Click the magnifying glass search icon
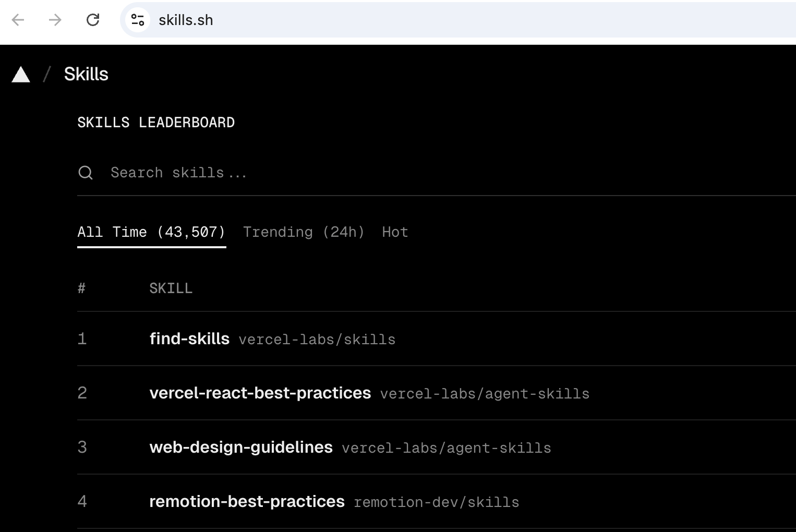The width and height of the screenshot is (796, 532). pos(86,173)
